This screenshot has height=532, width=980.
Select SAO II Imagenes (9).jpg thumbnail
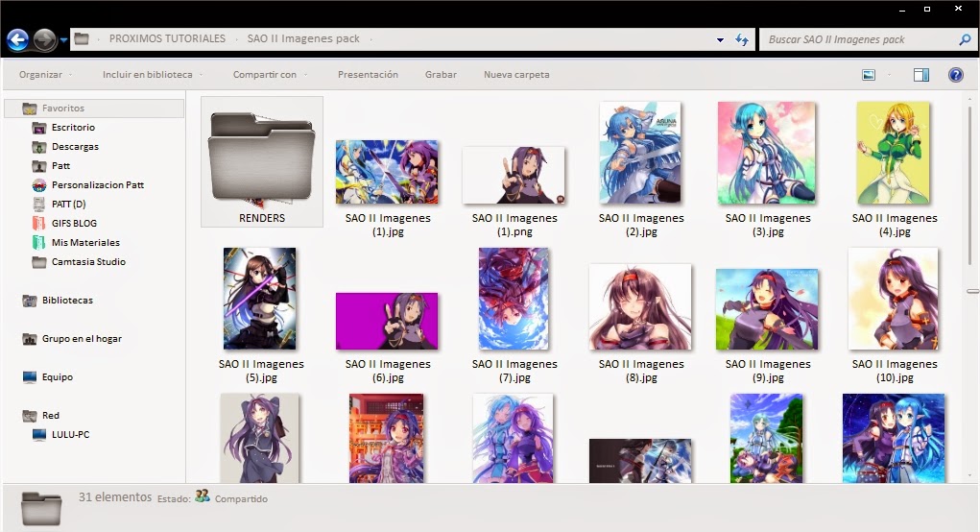click(x=767, y=309)
